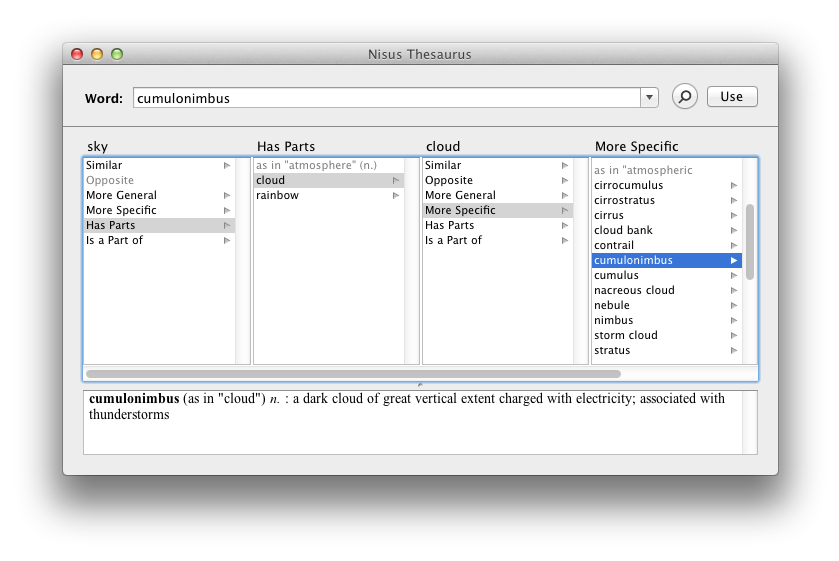This screenshot has width=839, height=561.
Task: Click the Use button
Action: tap(731, 97)
